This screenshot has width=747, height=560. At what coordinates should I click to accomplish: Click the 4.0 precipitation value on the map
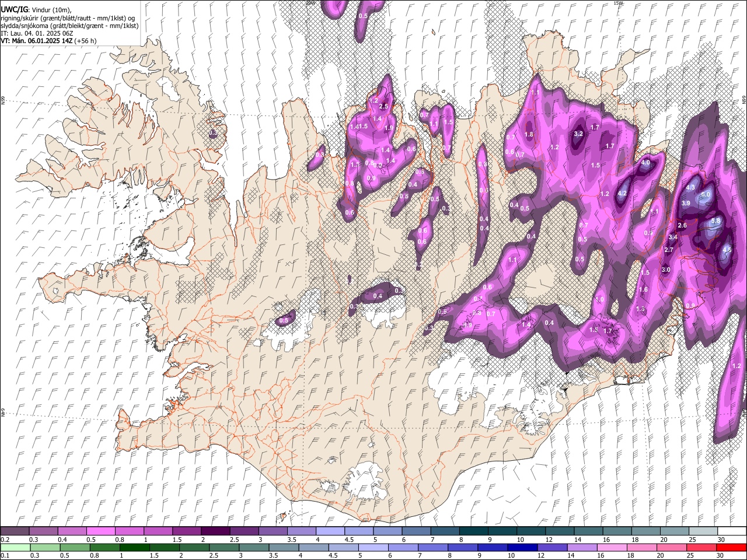click(x=645, y=163)
